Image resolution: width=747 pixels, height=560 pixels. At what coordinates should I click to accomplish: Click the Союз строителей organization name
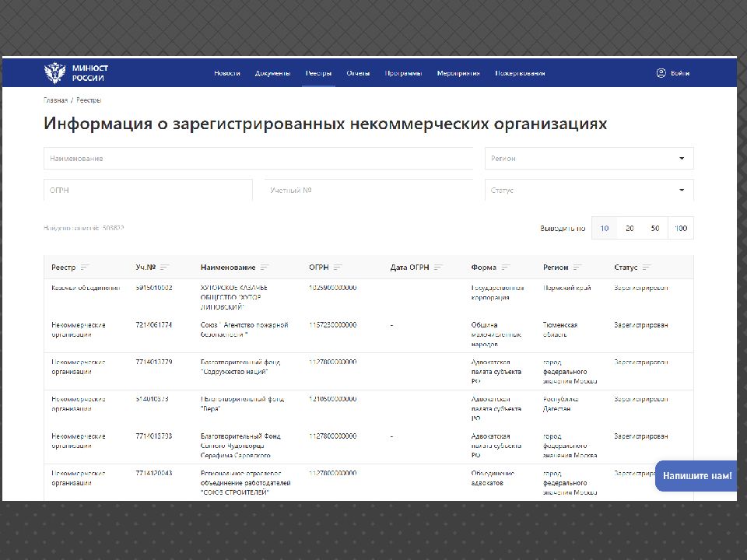[245, 483]
